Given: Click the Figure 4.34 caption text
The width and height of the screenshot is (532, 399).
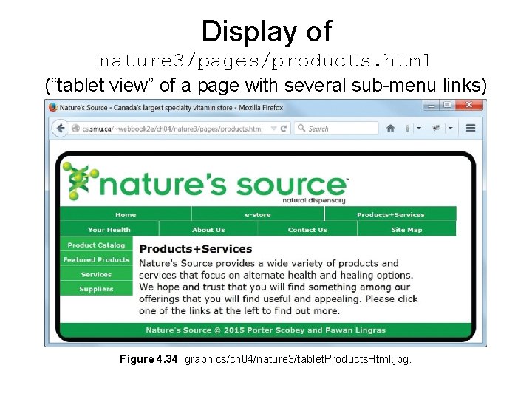Looking at the screenshot, I should point(265,359).
